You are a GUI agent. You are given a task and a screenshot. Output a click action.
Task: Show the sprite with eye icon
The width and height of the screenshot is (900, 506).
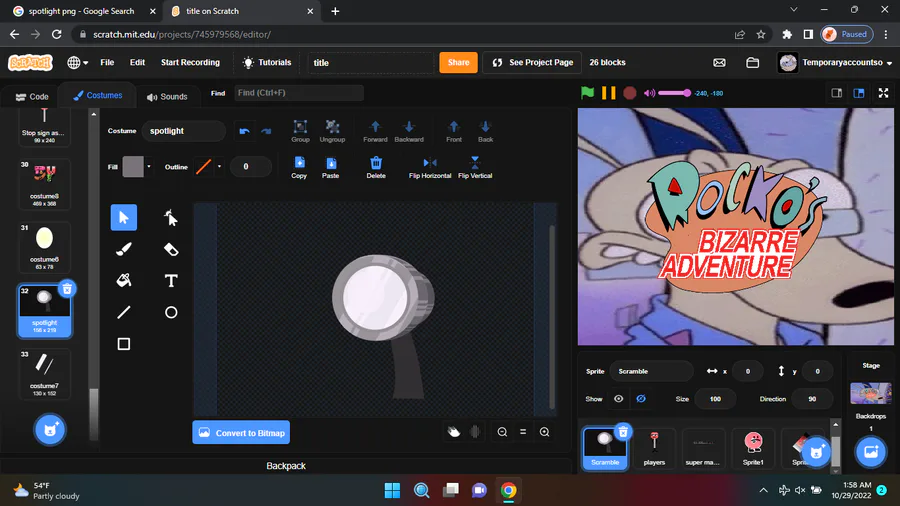click(619, 399)
